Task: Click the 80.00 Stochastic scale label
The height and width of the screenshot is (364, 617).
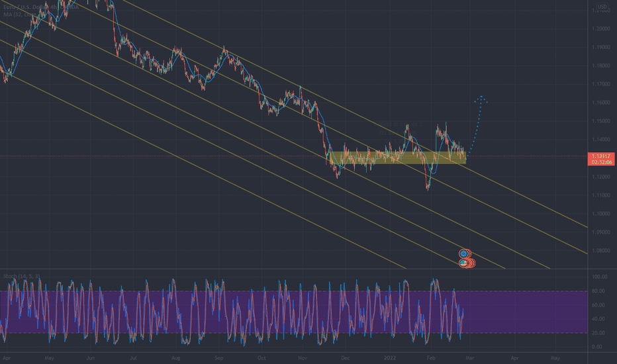Action: pos(598,291)
